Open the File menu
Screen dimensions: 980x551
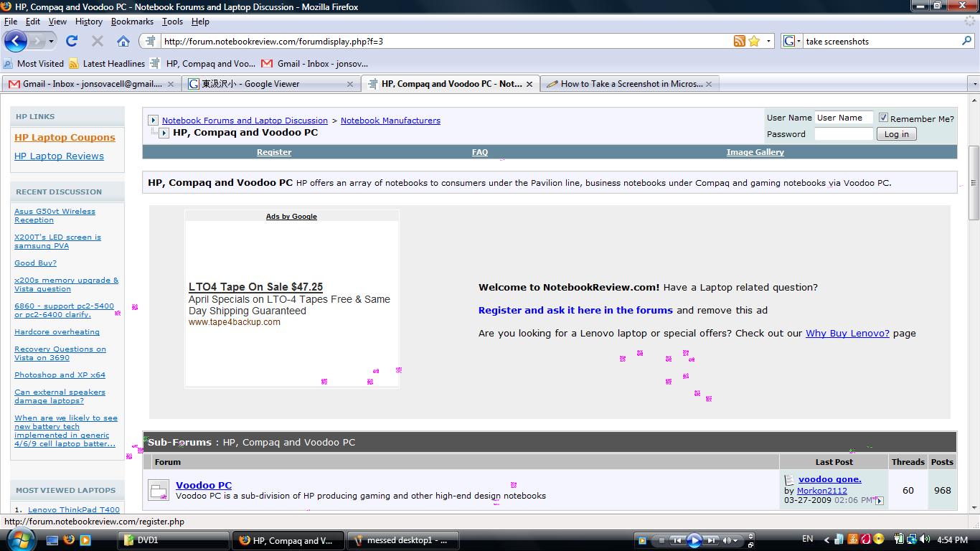click(11, 22)
